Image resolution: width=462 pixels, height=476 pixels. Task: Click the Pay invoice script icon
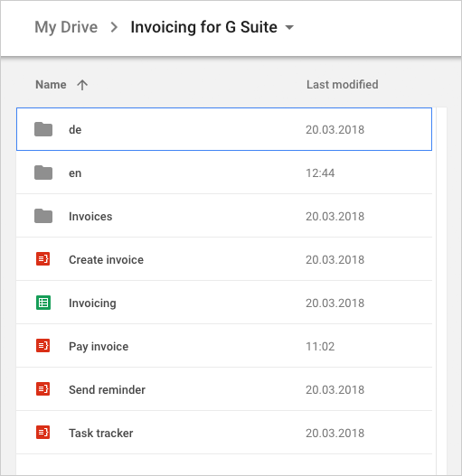tap(42, 346)
